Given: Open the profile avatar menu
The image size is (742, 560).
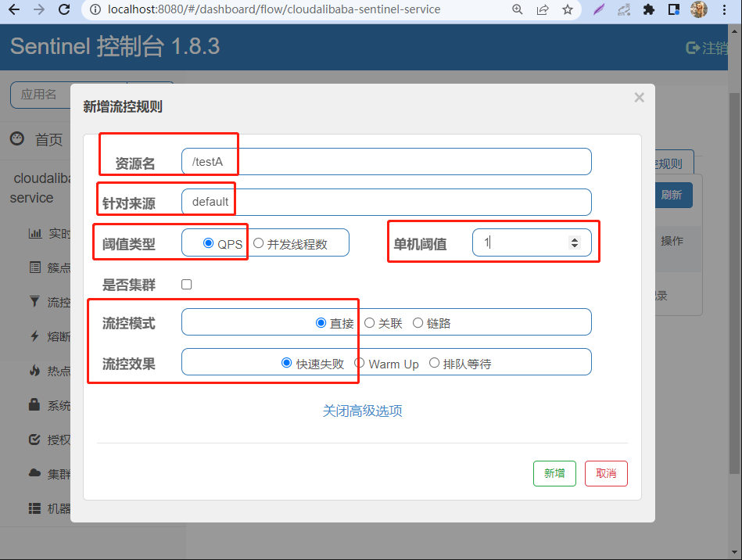Looking at the screenshot, I should [699, 9].
